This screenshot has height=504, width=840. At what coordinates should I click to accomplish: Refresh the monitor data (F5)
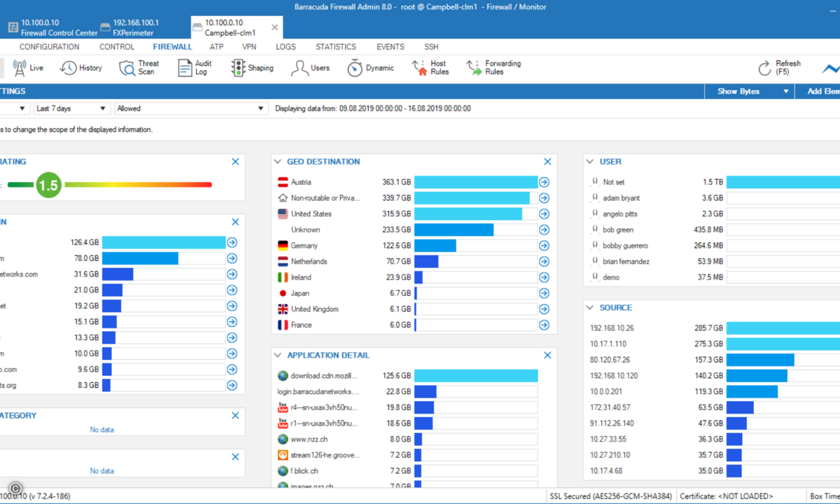click(x=779, y=68)
